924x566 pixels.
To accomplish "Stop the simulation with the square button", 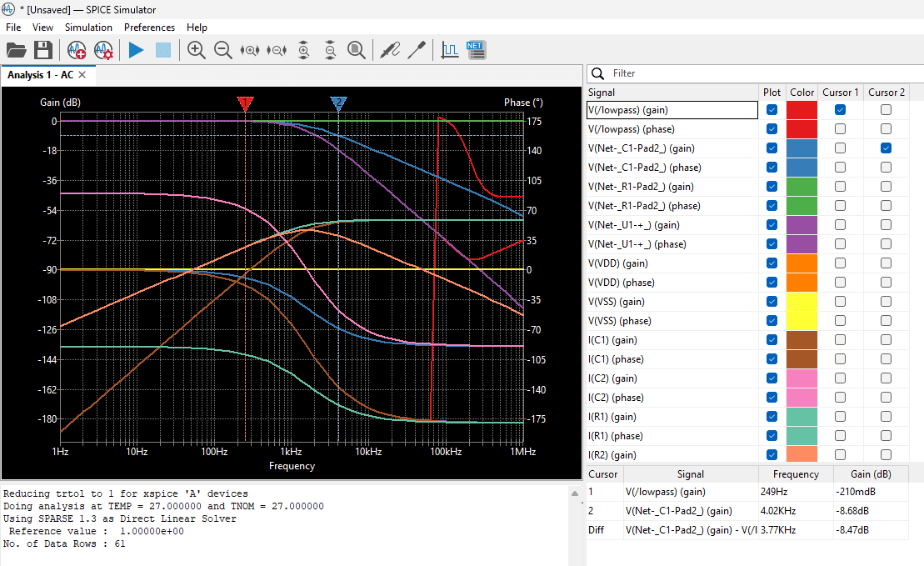I will click(x=163, y=50).
